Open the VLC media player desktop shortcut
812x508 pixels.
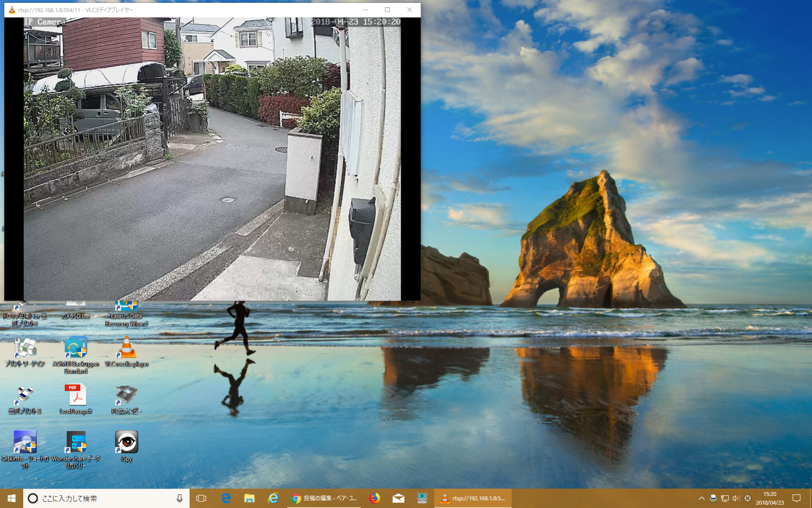(x=127, y=348)
